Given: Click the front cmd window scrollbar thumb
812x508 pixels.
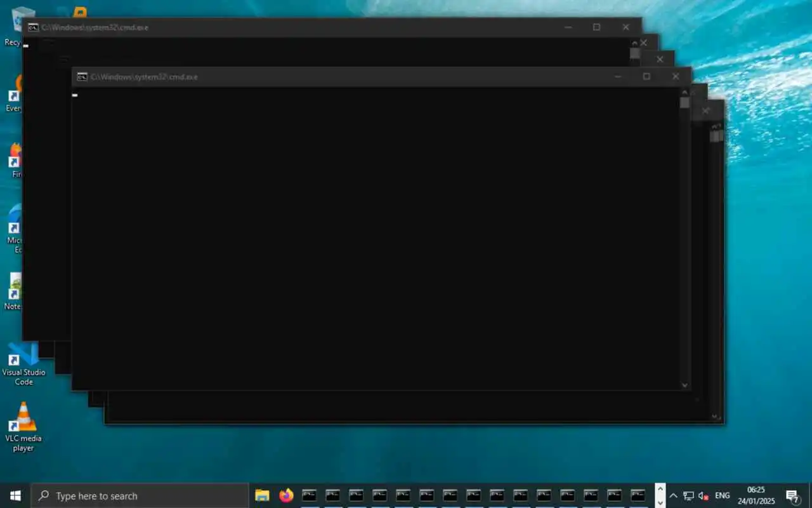Looking at the screenshot, I should pos(684,103).
